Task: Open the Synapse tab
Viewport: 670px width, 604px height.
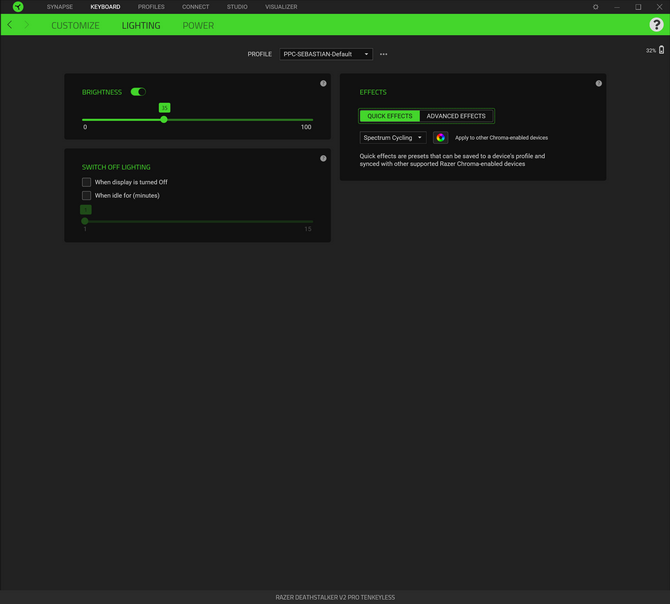Action: click(x=60, y=7)
